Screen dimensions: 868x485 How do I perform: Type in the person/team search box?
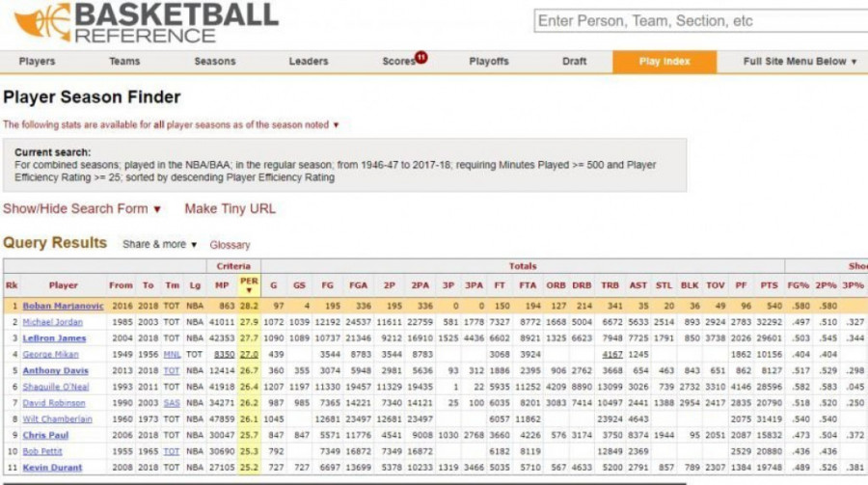click(698, 21)
